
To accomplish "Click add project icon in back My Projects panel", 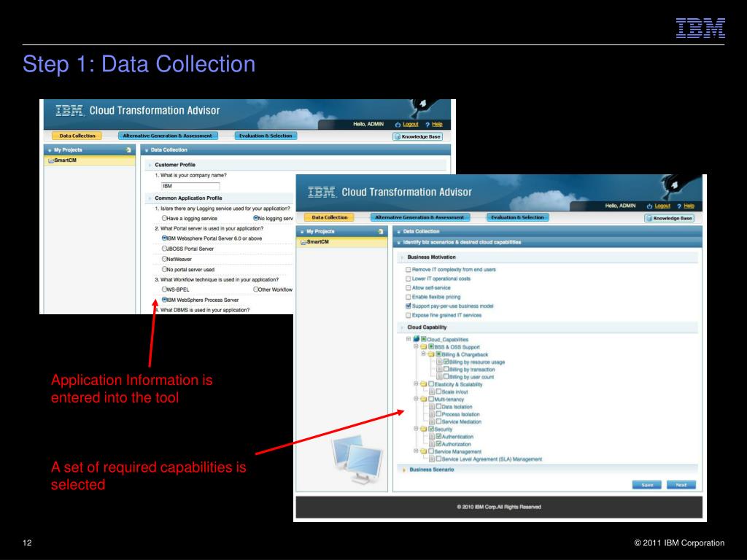I will pyautogui.click(x=128, y=150).
